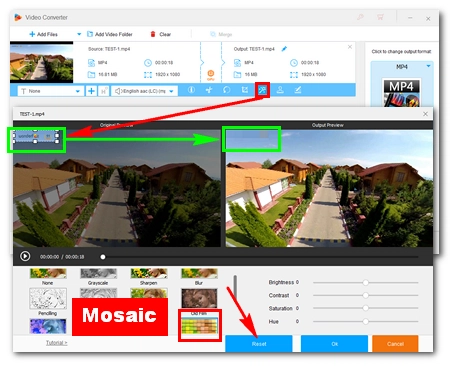Open the Tutorial link
Viewport: 450px width, 366px height.
pyautogui.click(x=56, y=343)
